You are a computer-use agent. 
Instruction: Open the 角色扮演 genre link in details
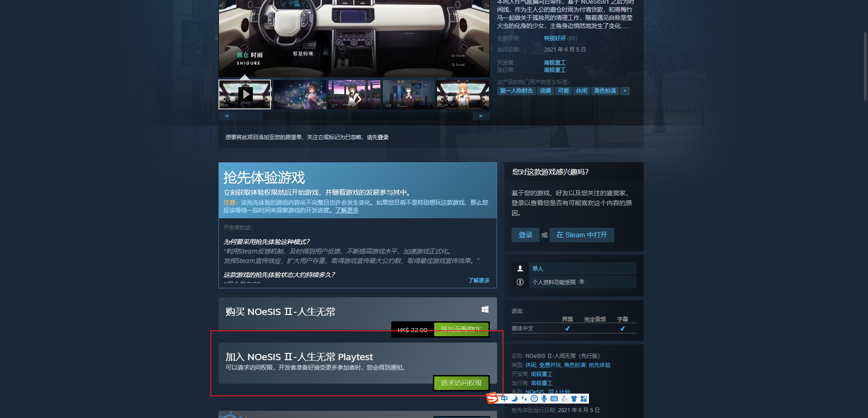(575, 365)
